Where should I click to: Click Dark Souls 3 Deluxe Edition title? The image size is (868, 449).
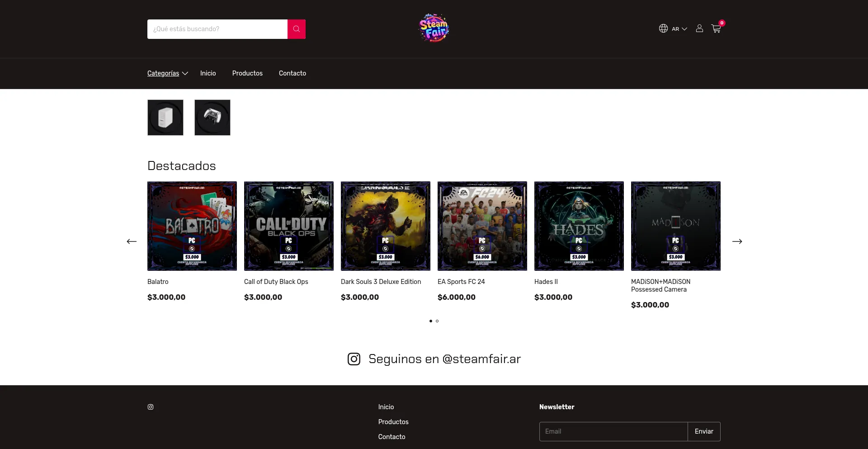point(381,282)
